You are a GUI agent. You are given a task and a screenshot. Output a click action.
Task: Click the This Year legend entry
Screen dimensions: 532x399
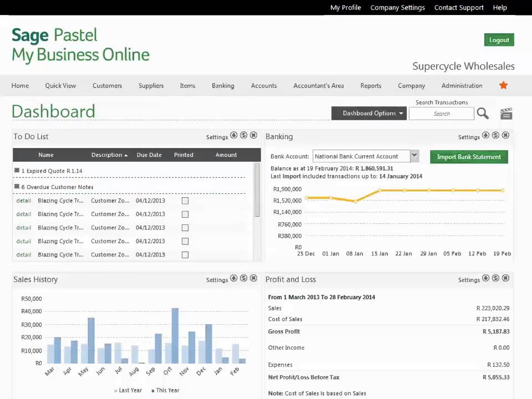click(165, 390)
